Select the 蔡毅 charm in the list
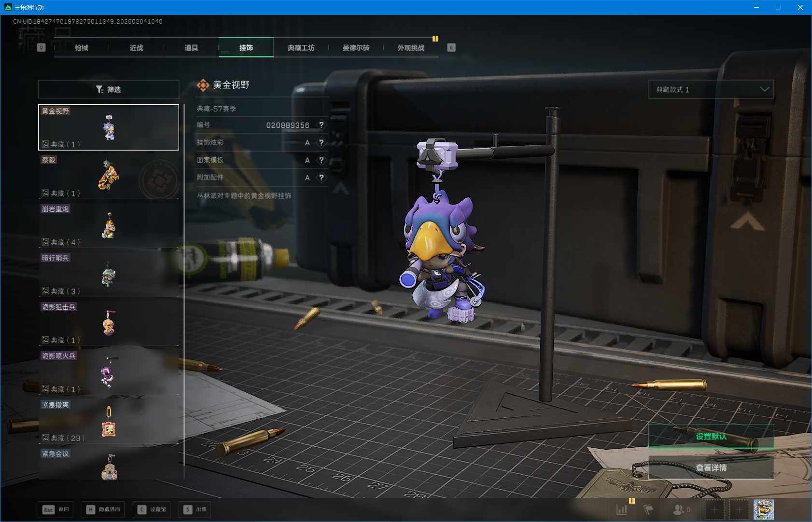This screenshot has height=522, width=812. click(x=109, y=177)
